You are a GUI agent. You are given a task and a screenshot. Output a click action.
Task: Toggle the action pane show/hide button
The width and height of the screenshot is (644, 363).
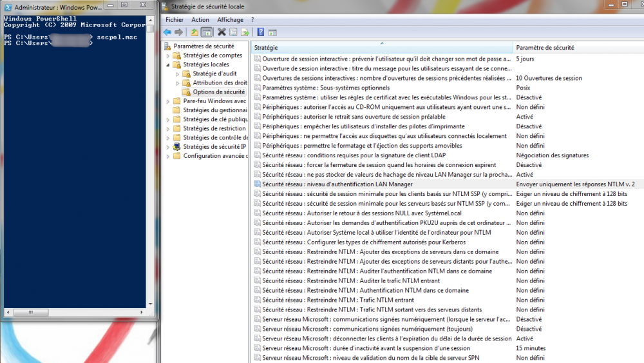pyautogui.click(x=273, y=32)
